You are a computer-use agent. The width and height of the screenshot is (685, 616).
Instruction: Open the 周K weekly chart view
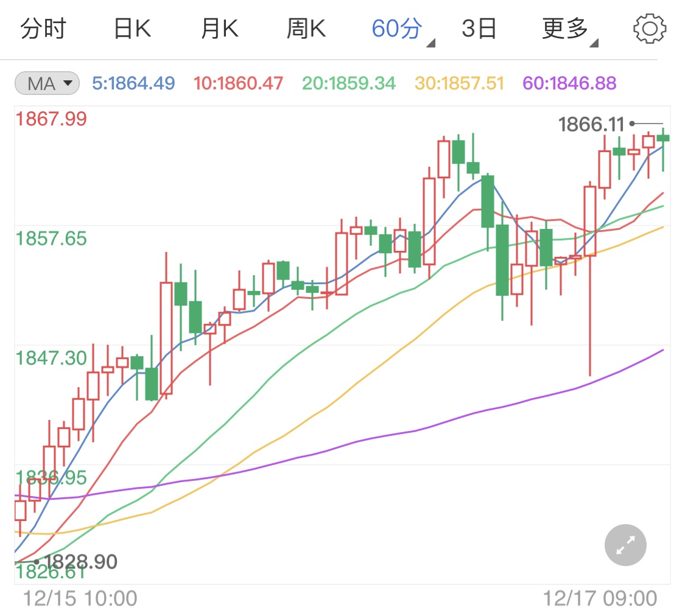306,27
